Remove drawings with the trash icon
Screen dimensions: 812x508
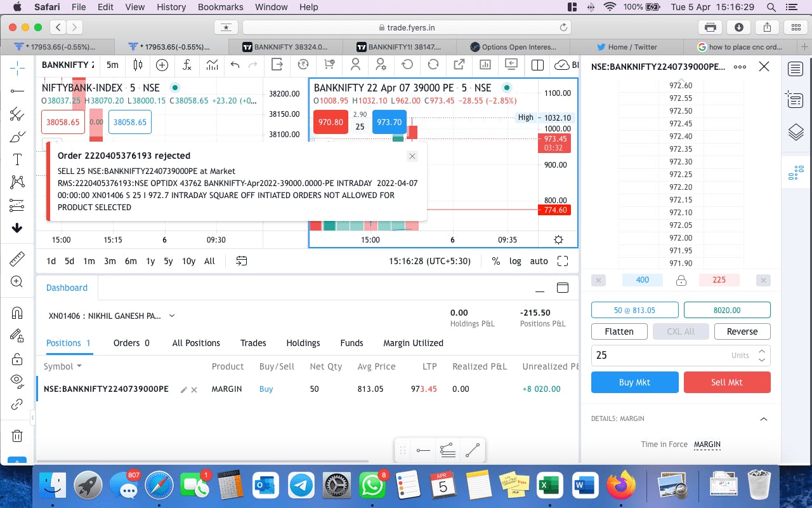point(17,436)
